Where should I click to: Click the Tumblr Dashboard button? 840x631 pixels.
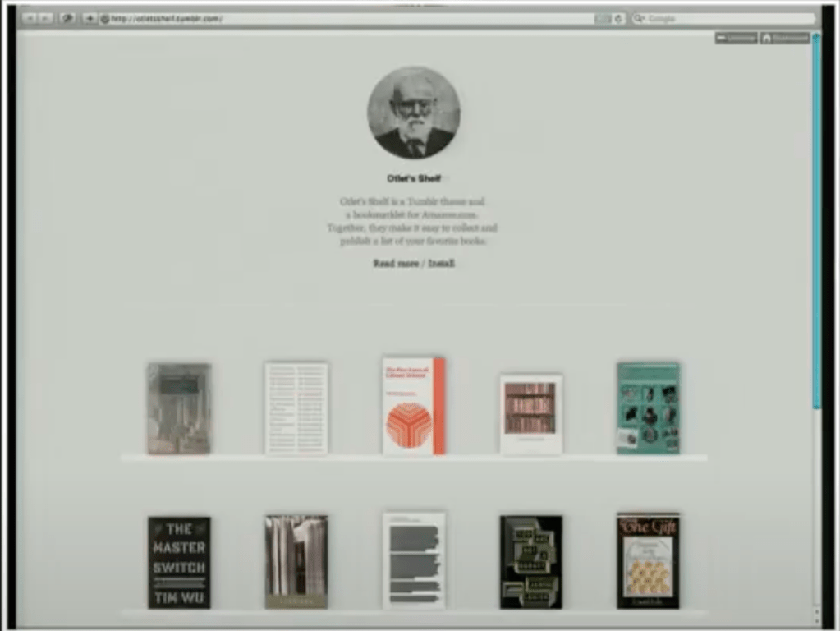(784, 38)
